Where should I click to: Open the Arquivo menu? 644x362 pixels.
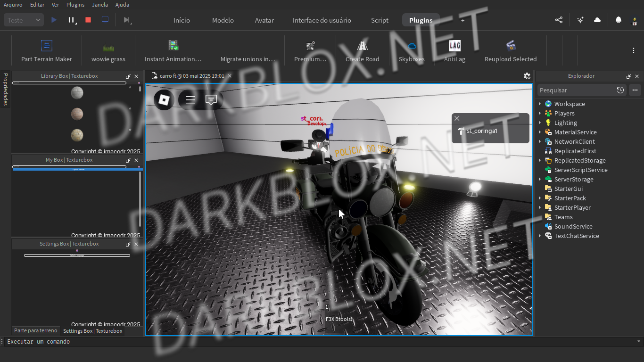13,5
